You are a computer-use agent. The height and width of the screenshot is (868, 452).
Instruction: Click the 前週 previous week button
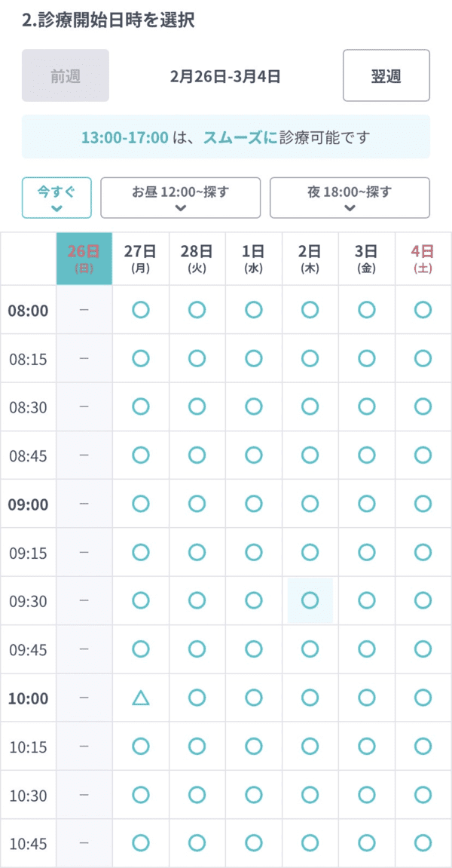point(66,75)
